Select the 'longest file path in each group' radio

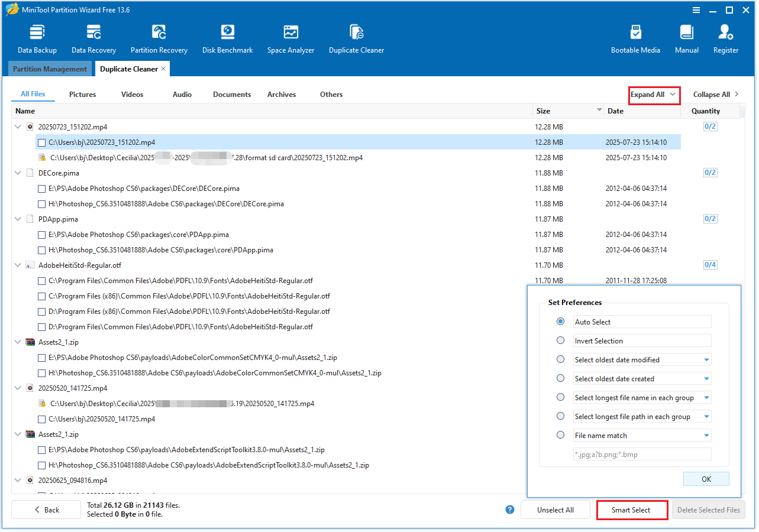(561, 416)
